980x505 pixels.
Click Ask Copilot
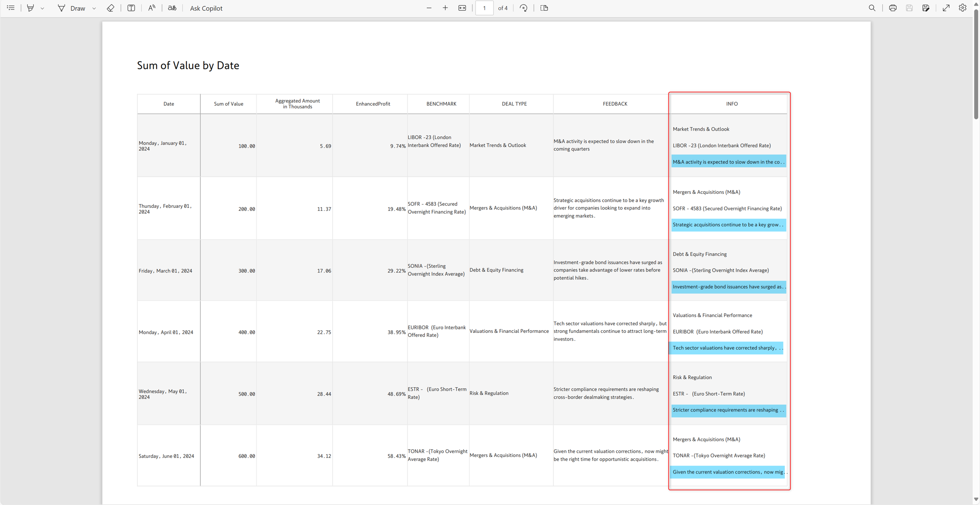(x=206, y=8)
